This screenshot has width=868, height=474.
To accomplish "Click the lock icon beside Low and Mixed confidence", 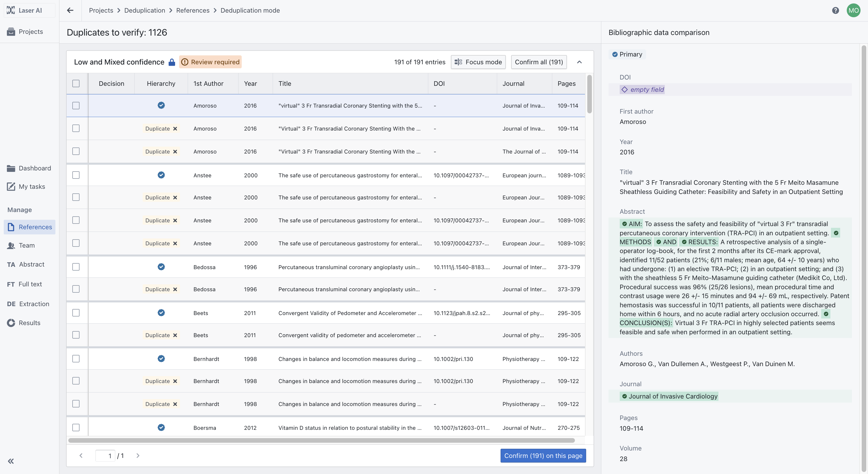I will point(172,62).
